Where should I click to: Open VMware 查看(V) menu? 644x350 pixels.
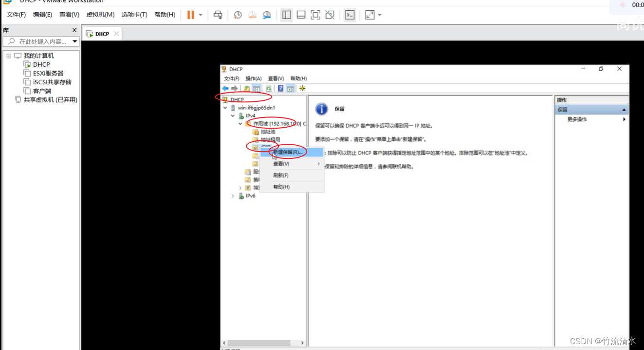[69, 15]
